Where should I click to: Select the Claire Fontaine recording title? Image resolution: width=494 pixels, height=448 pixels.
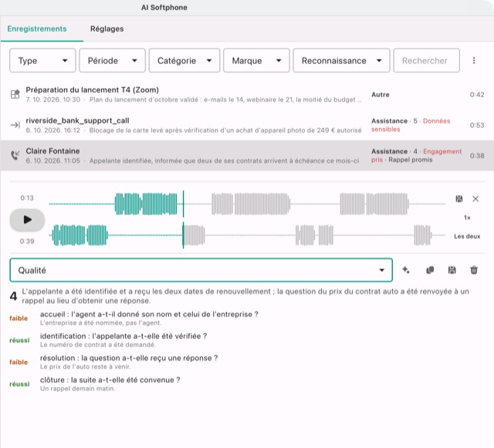click(x=52, y=151)
